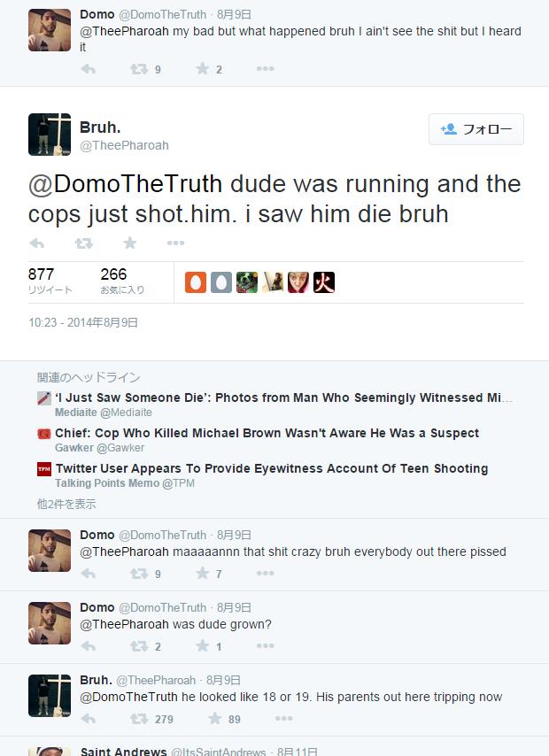Reply to Domo's 'my bad' tweet
Viewport: 549px width, 756px height.
(89, 69)
